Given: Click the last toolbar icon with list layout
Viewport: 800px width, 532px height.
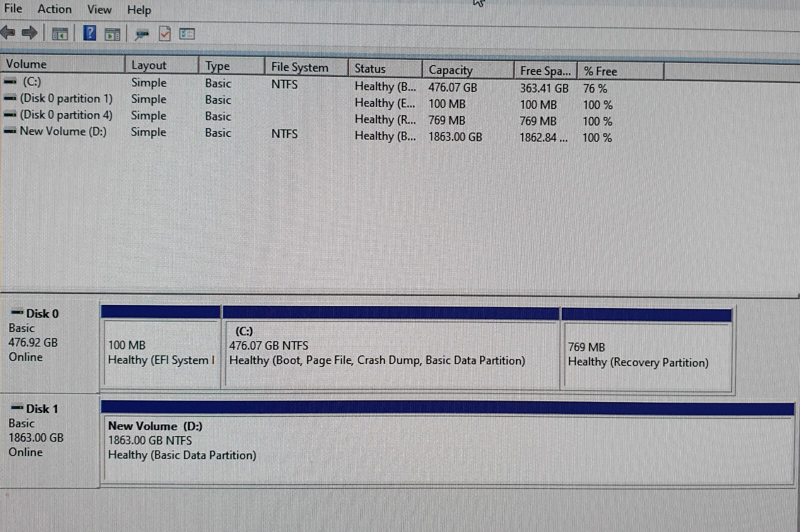Looking at the screenshot, I should click(x=187, y=34).
